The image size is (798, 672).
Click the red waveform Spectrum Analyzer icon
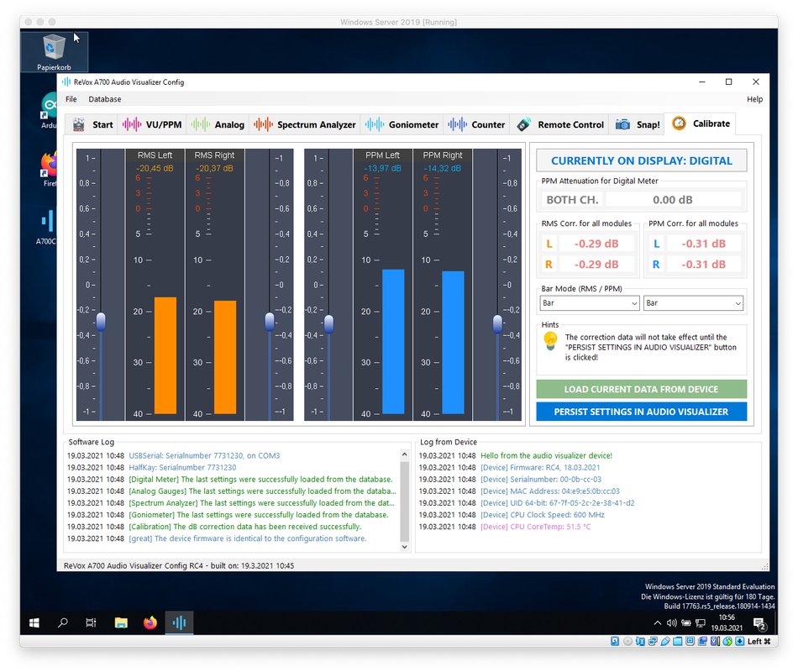[263, 124]
